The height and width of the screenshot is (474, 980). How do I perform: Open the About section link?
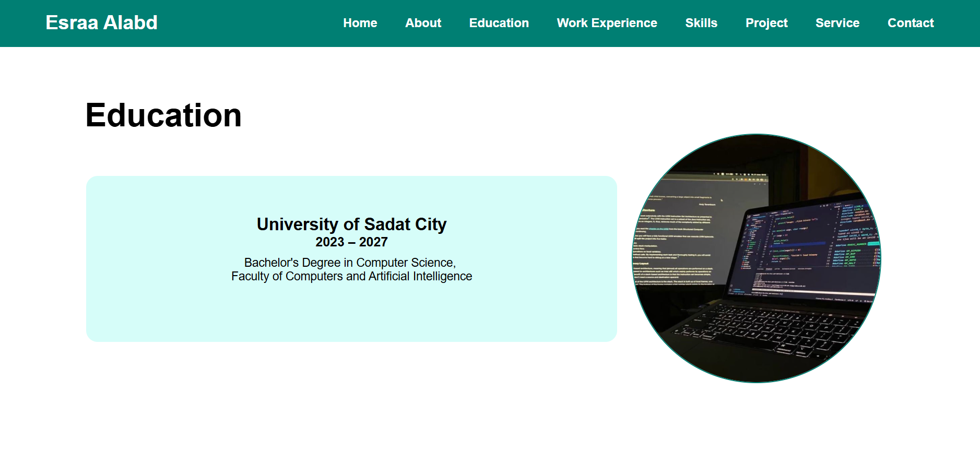[423, 23]
